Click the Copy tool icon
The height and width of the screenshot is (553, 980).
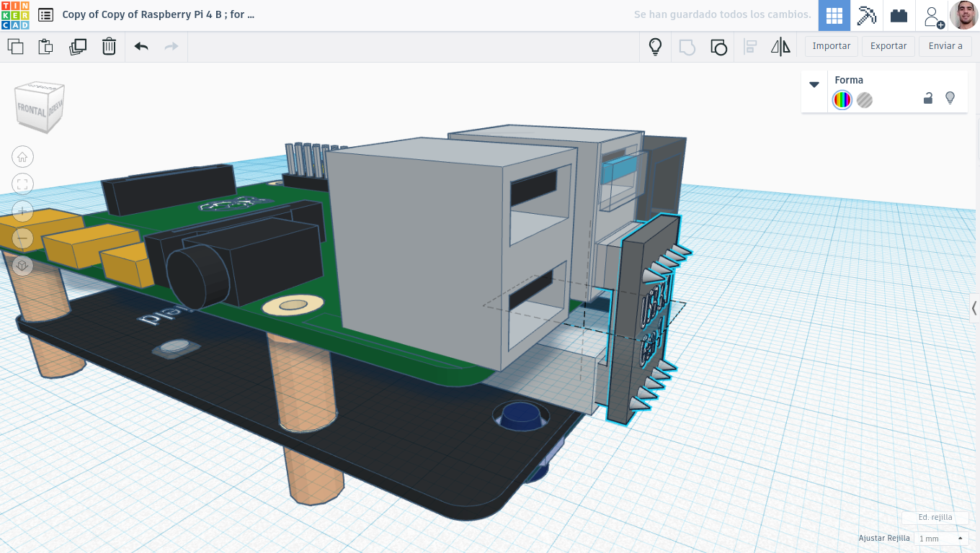(x=15, y=47)
